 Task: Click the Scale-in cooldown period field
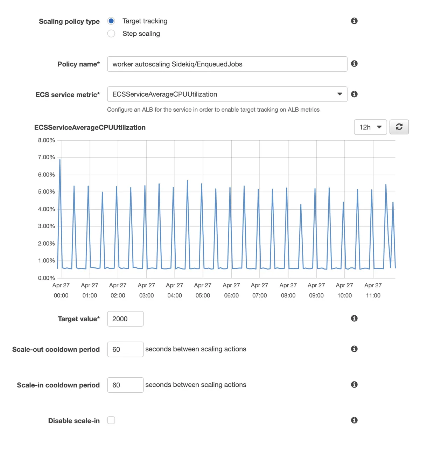point(125,385)
